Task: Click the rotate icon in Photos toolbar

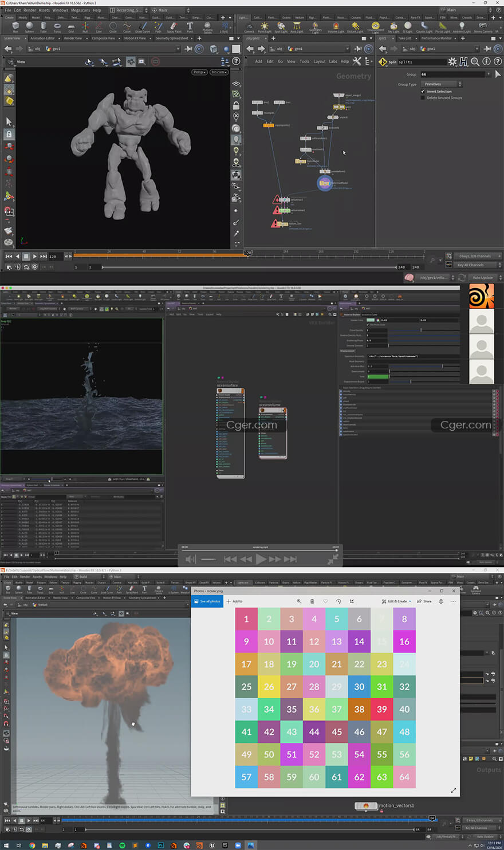Action: [x=338, y=601]
